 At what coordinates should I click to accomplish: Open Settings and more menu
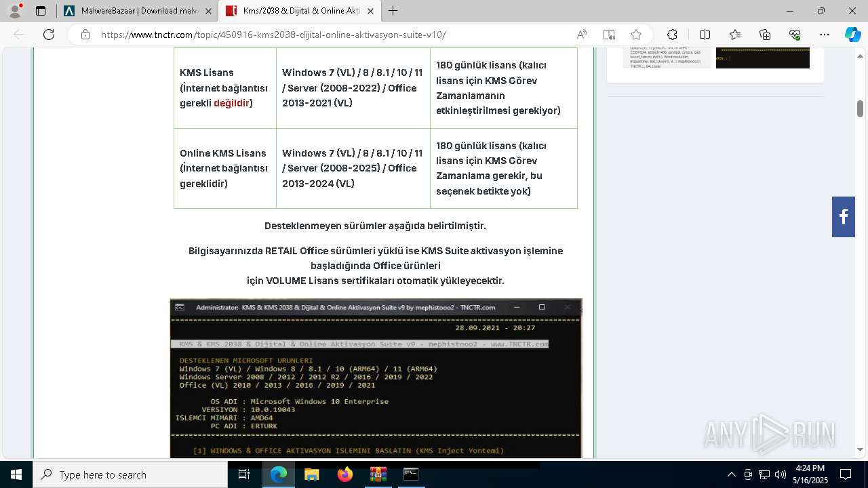click(x=825, y=35)
